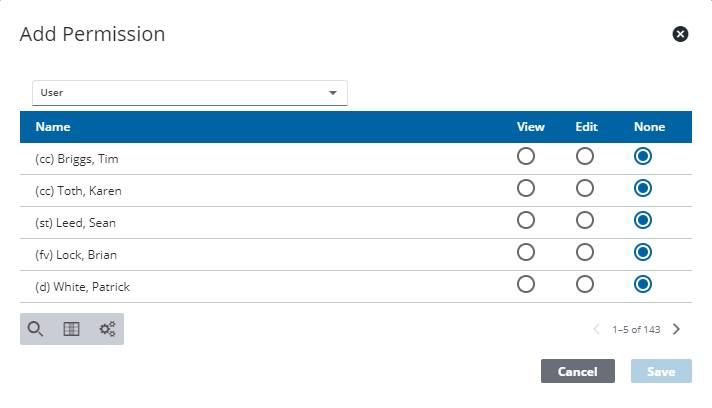The width and height of the screenshot is (712, 408).
Task: Go to next page of users
Action: coord(677,329)
